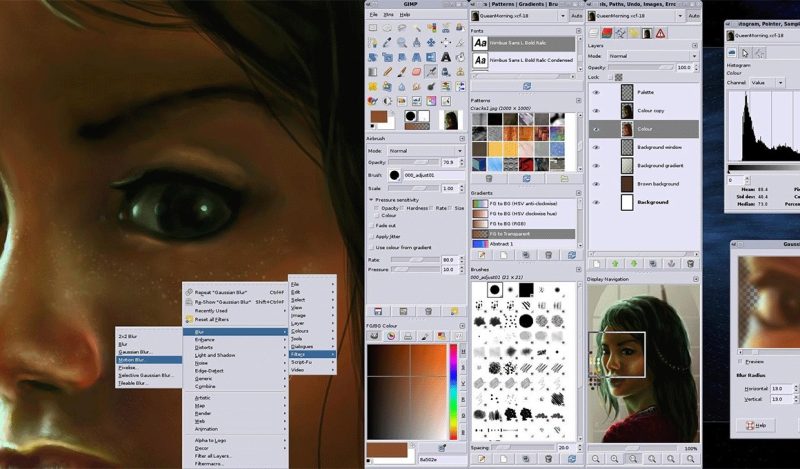Hide the Background gradient layer
The width and height of the screenshot is (800, 469).
[596, 166]
